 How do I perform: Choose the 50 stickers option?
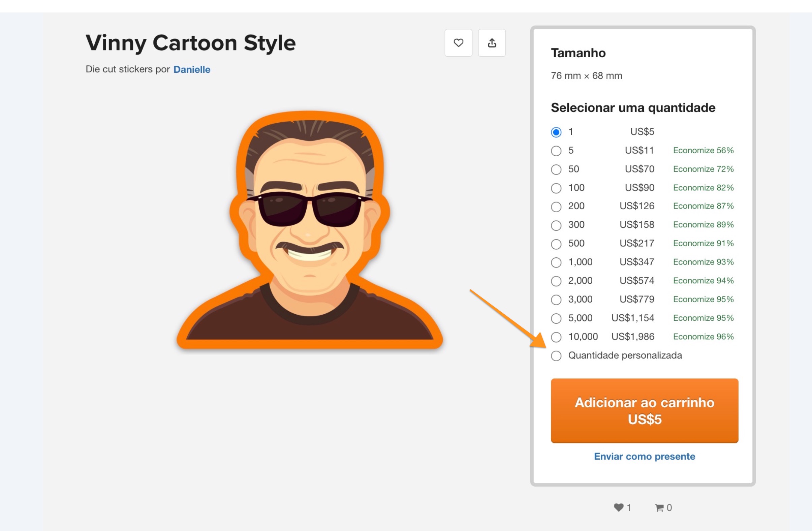point(556,169)
